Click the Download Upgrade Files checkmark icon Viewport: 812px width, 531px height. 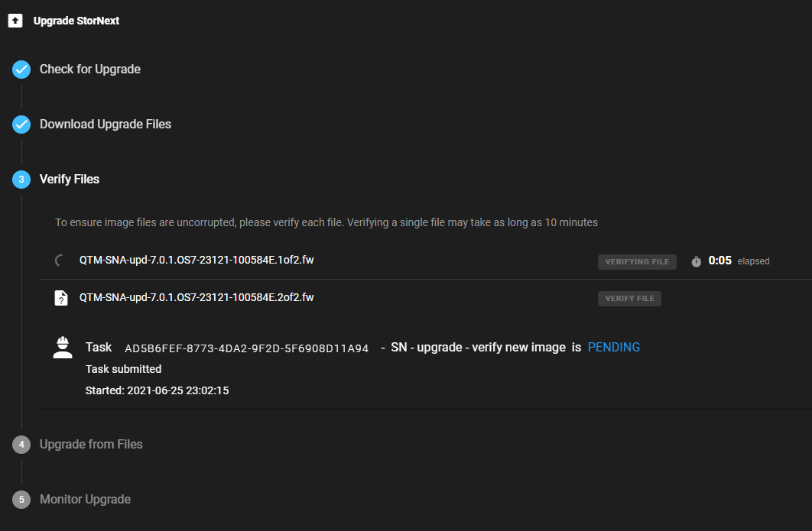pyautogui.click(x=21, y=125)
